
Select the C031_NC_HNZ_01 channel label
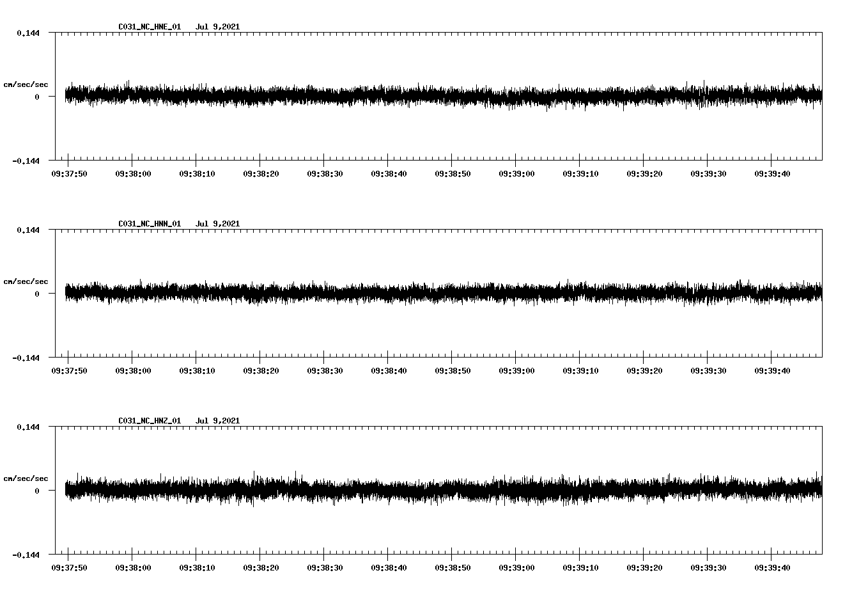click(148, 420)
